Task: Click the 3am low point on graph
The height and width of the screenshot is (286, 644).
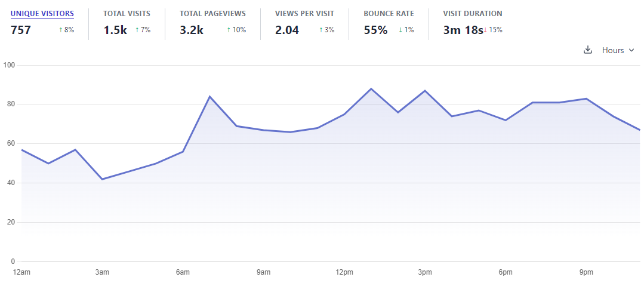Action: pyautogui.click(x=102, y=179)
